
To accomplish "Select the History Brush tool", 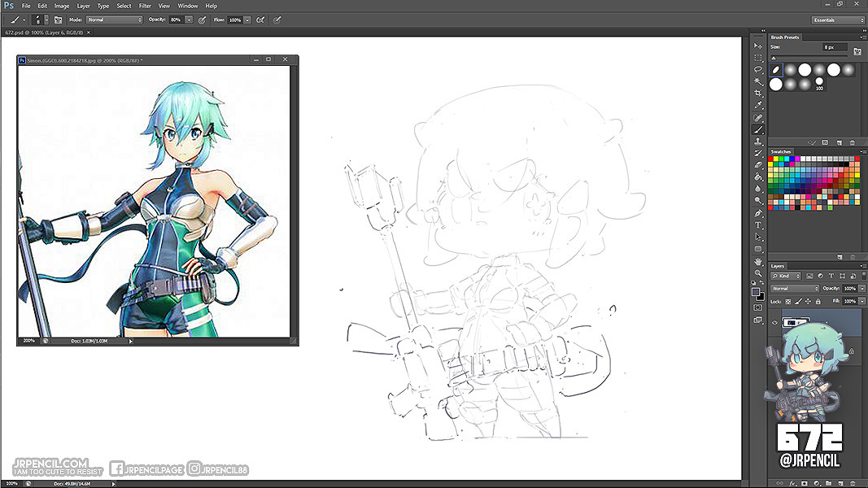I will [758, 153].
